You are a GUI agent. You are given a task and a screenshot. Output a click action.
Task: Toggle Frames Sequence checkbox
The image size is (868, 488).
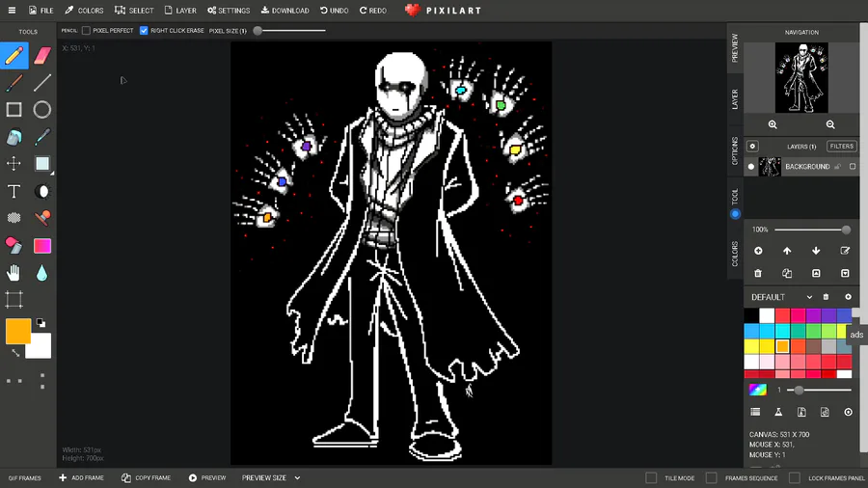click(x=712, y=477)
